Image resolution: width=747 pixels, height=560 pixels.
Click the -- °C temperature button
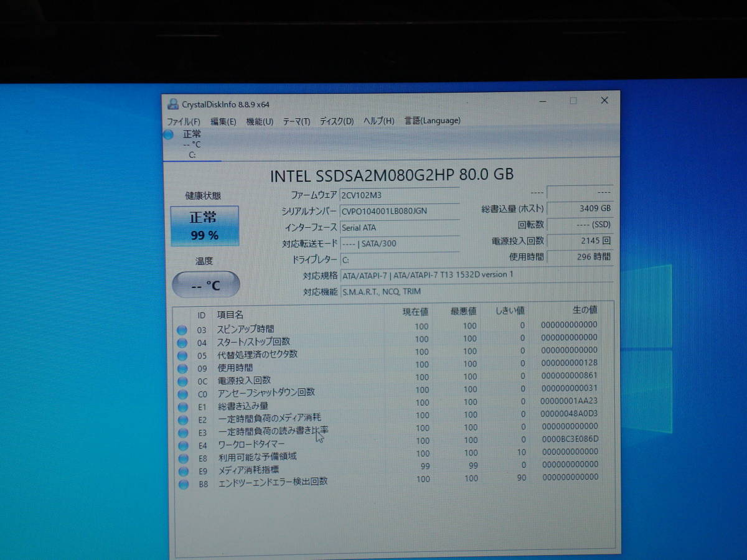[x=205, y=285]
